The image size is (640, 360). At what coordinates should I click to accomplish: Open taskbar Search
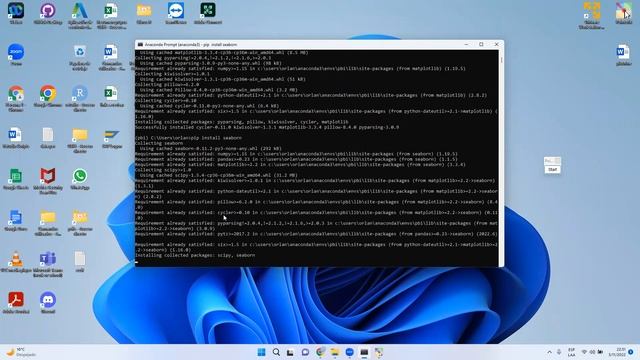276,352
